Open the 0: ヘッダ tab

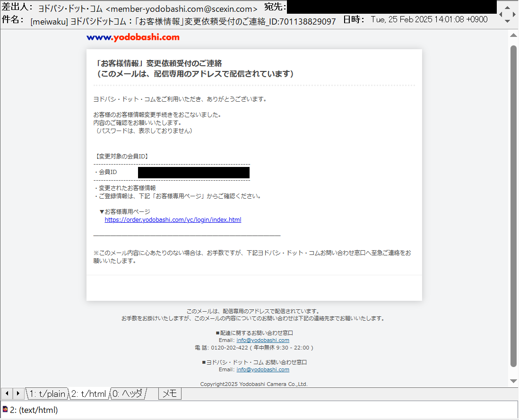point(128,394)
